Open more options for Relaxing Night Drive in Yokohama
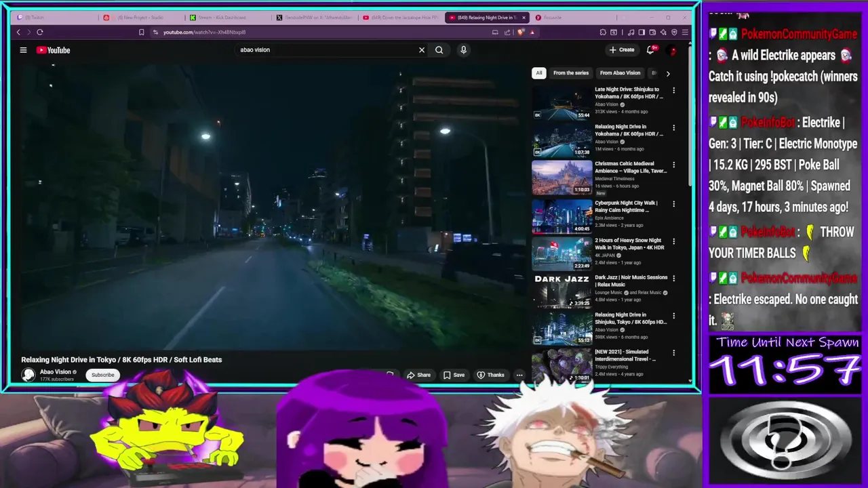Viewport: 868px width, 488px height. (673, 127)
